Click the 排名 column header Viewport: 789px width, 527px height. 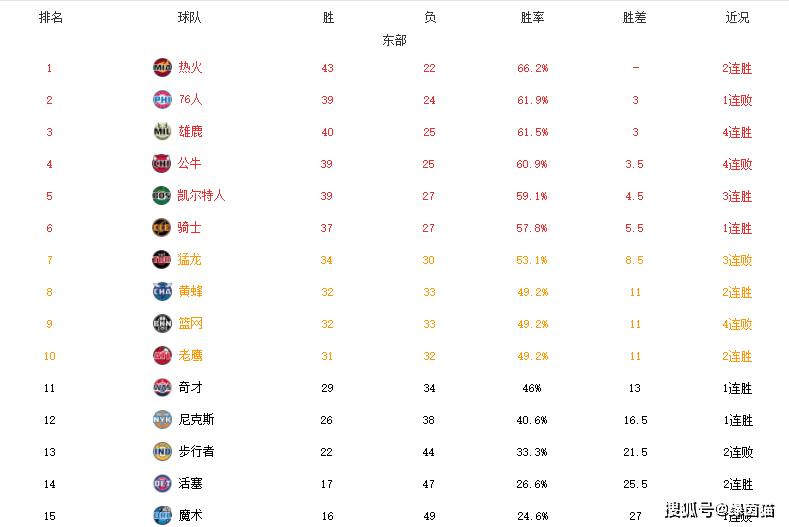point(51,18)
